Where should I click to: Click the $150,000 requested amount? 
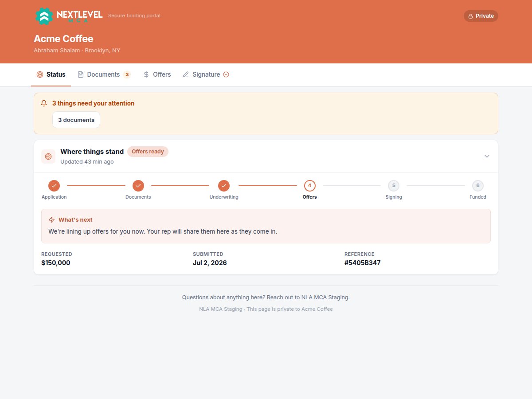pos(56,263)
